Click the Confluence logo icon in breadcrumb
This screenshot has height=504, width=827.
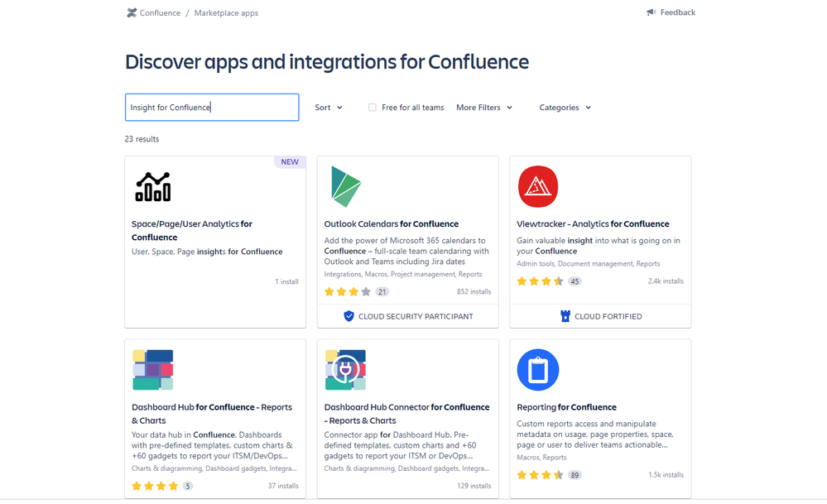pyautogui.click(x=132, y=12)
